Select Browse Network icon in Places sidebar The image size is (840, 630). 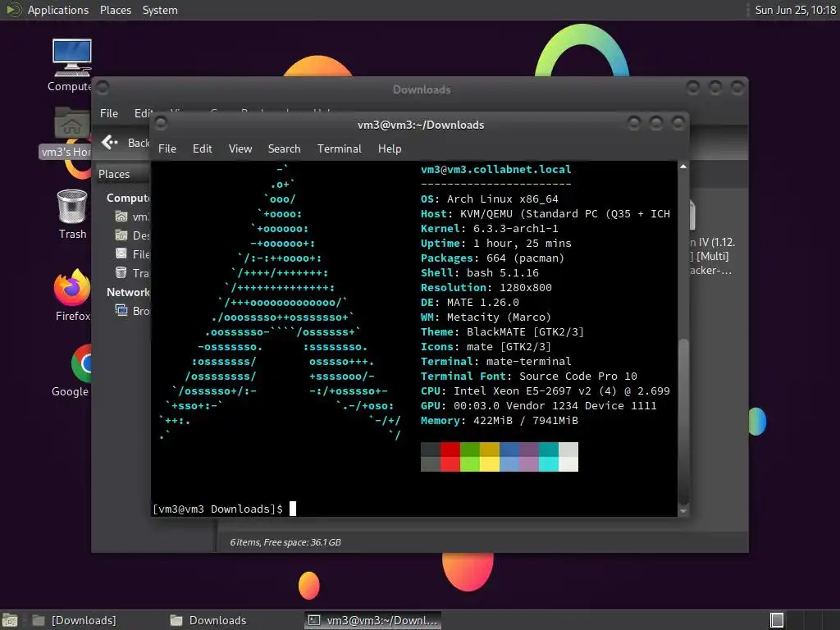tap(121, 310)
